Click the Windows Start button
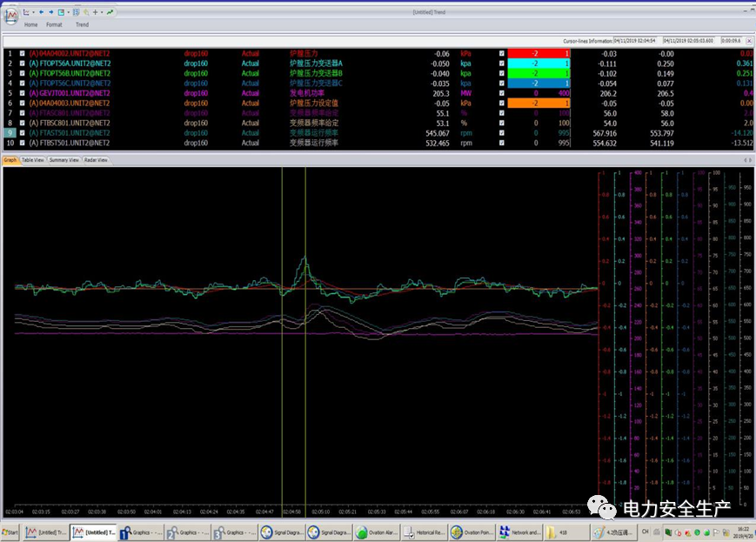 pyautogui.click(x=11, y=532)
